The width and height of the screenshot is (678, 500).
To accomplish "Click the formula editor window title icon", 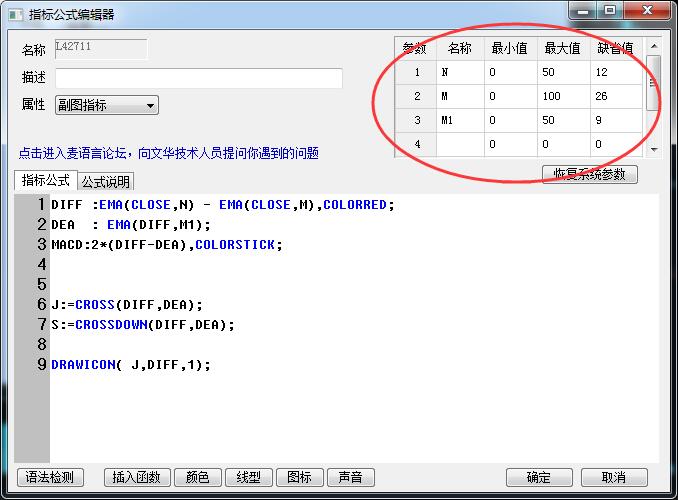I will point(16,15).
